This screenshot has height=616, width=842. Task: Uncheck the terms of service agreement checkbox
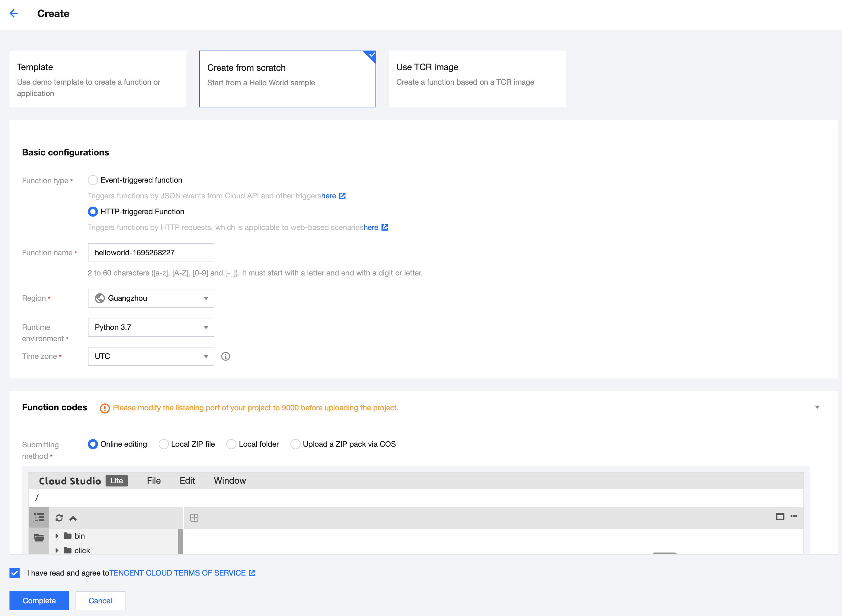[x=15, y=573]
